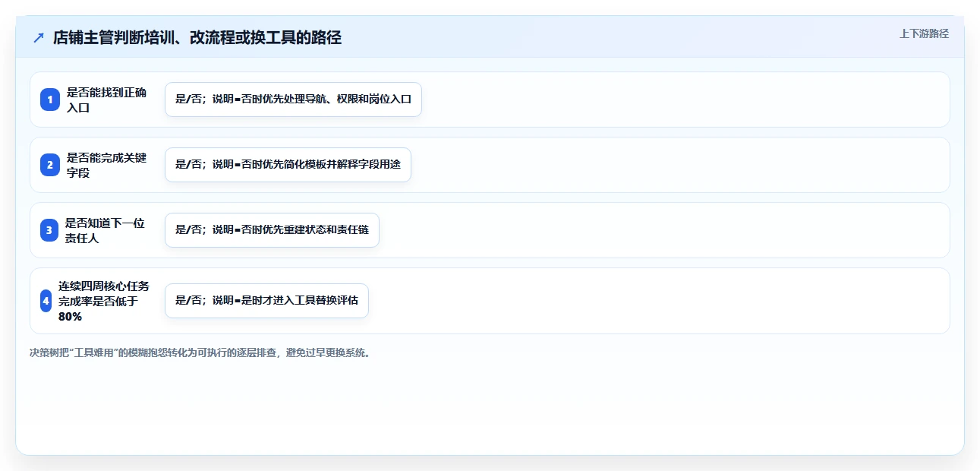Image resolution: width=980 pixels, height=471 pixels.
Task: Click the footnote starting with 决策树把
Action: (x=201, y=353)
